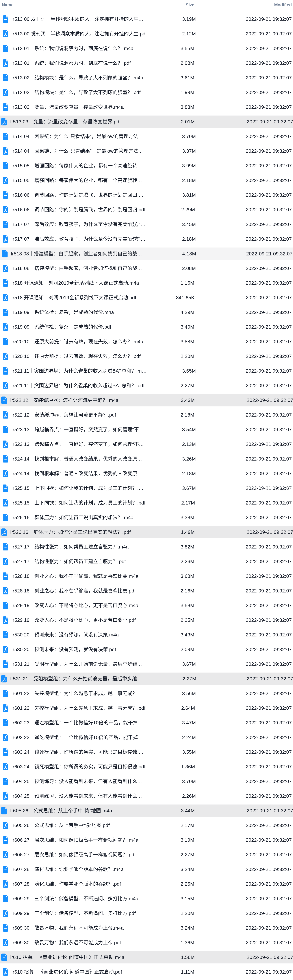This screenshot has height=980, width=293.
Task: Click PDF icon for lr519 09 系统体检 .pdf
Action: pos(5,327)
